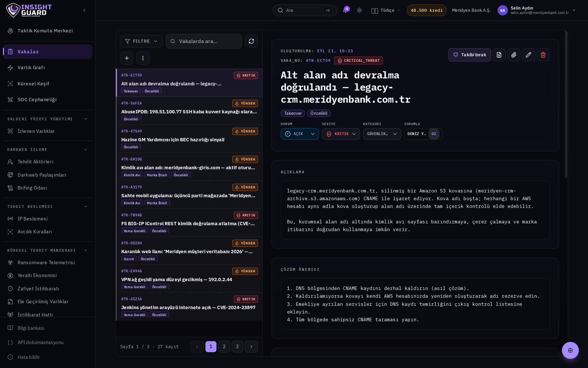Refresh the case list

coord(251,41)
